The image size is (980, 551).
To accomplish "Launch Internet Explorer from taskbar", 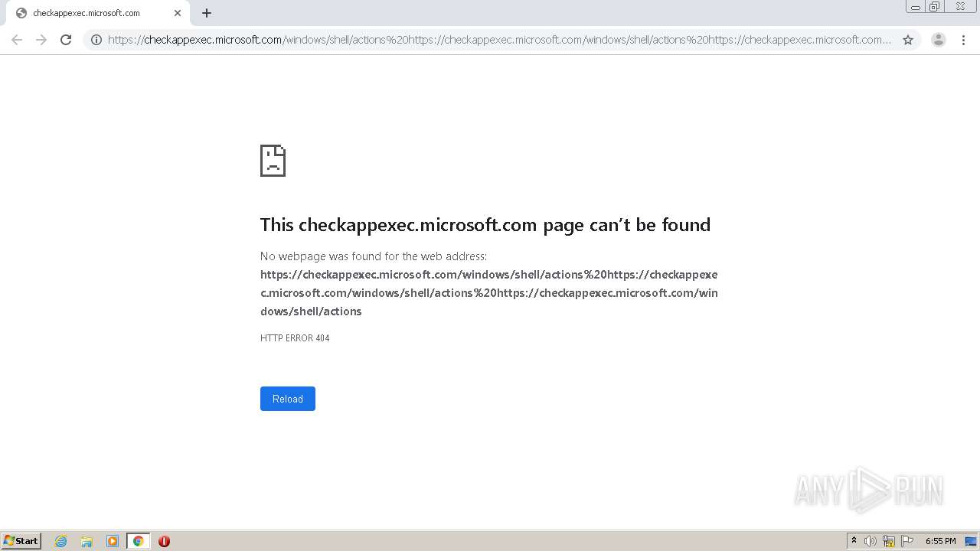I will (x=61, y=541).
